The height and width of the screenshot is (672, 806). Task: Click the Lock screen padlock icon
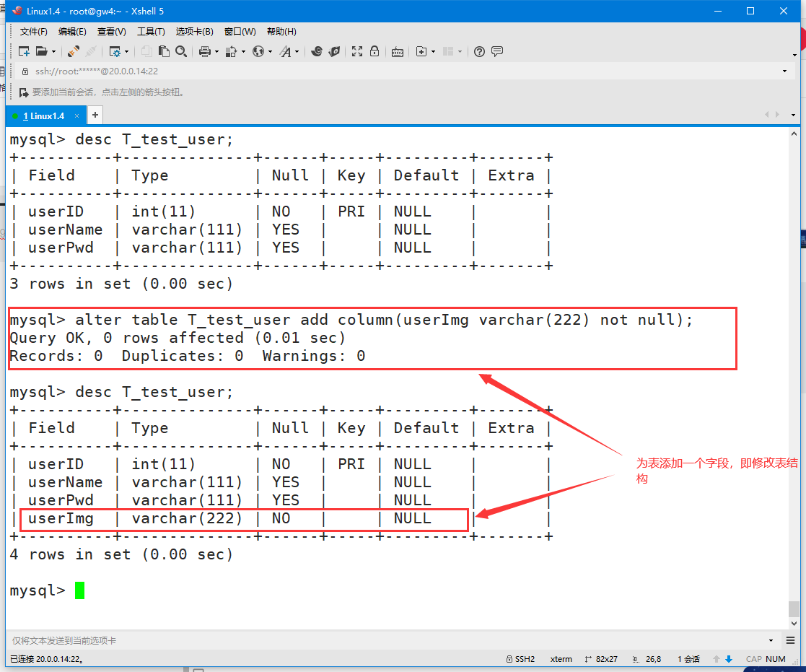tap(374, 51)
